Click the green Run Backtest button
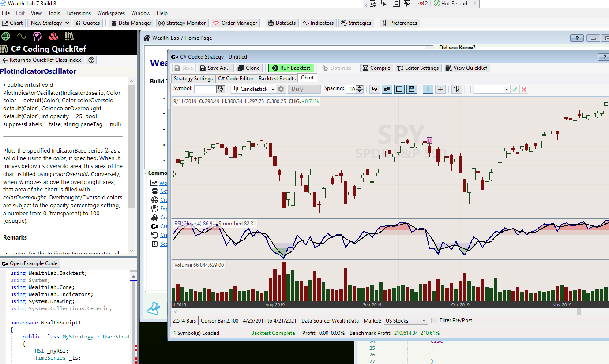 click(291, 68)
